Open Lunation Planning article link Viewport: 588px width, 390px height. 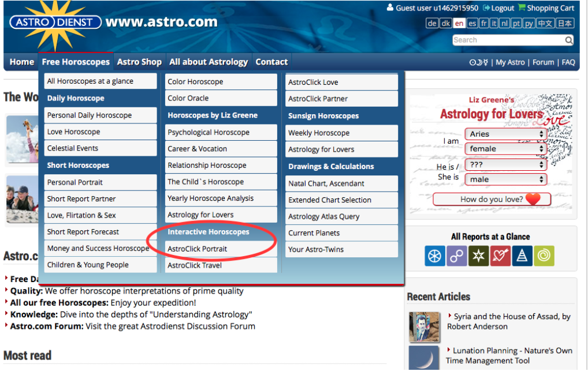pyautogui.click(x=509, y=355)
